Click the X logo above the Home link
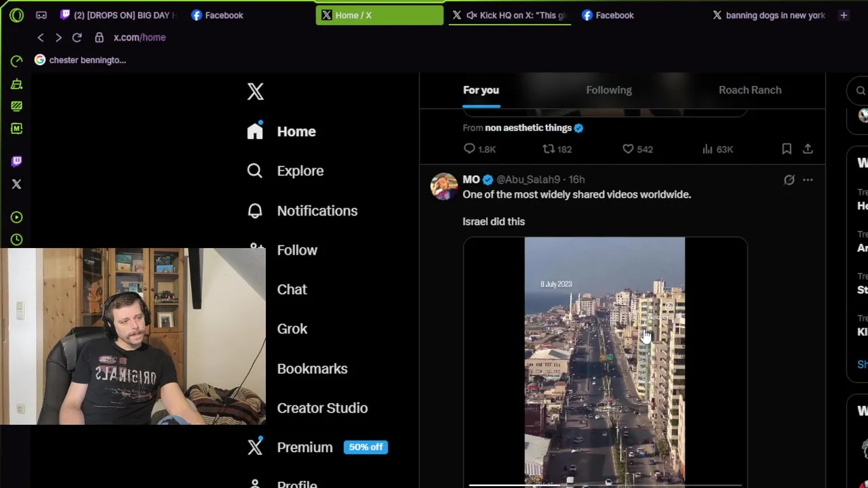868x488 pixels. pyautogui.click(x=255, y=91)
